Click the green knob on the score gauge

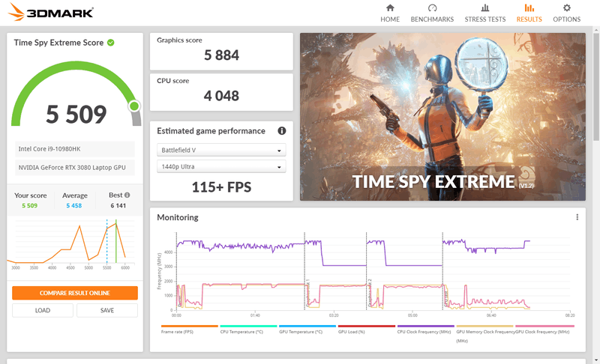(134, 106)
